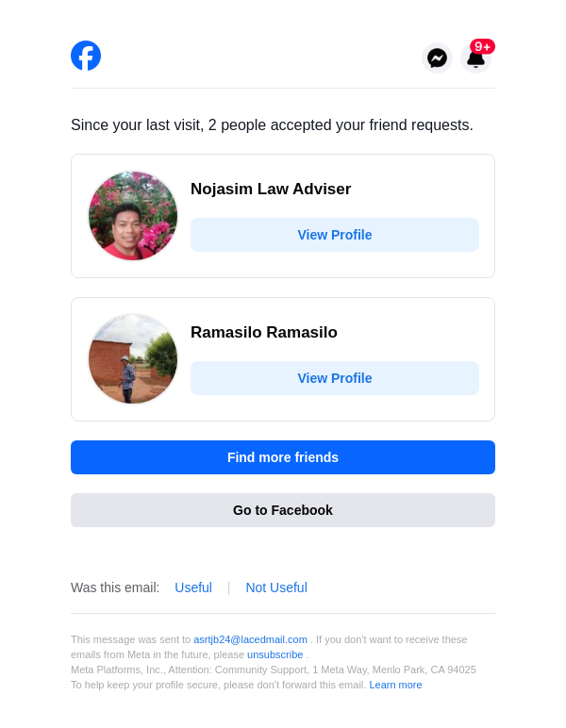
Task: Click the name Ramasilo Ramasilo
Action: click(x=264, y=333)
